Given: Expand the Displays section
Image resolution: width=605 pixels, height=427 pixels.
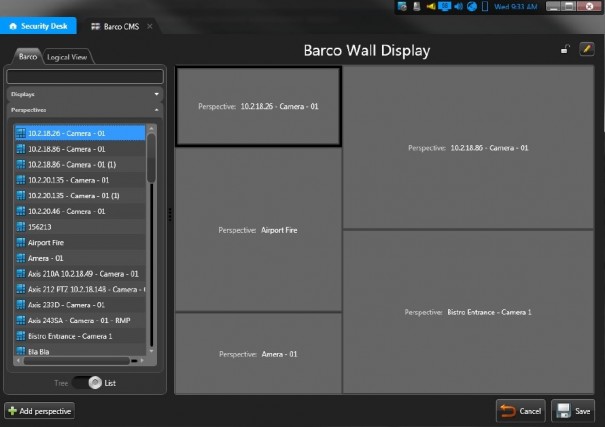Looking at the screenshot, I should coord(157,93).
